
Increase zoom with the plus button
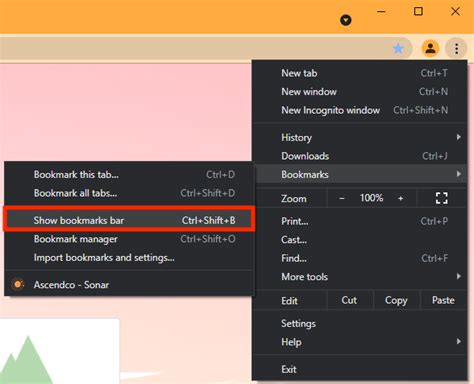click(401, 198)
